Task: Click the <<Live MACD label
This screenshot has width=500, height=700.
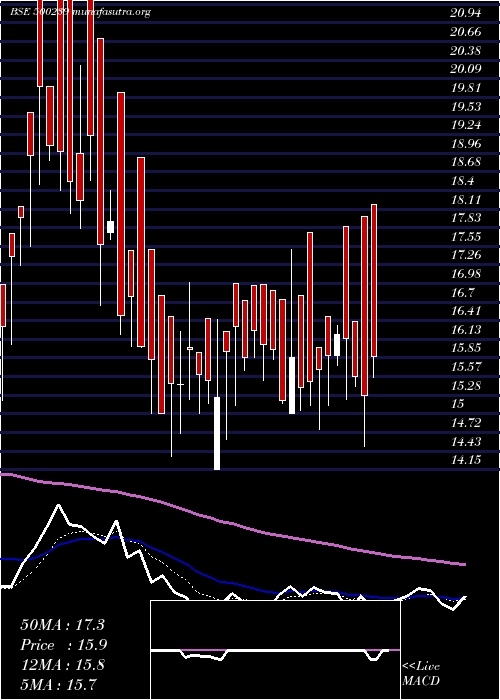Action: click(x=421, y=674)
